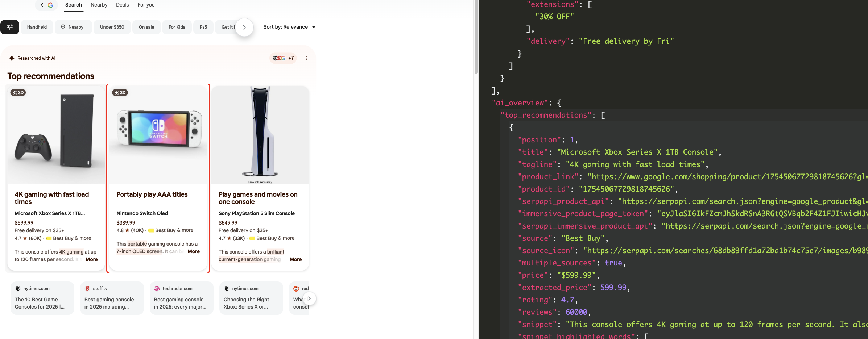
Task: Click the "position" 1 value in JSON
Action: (572, 140)
